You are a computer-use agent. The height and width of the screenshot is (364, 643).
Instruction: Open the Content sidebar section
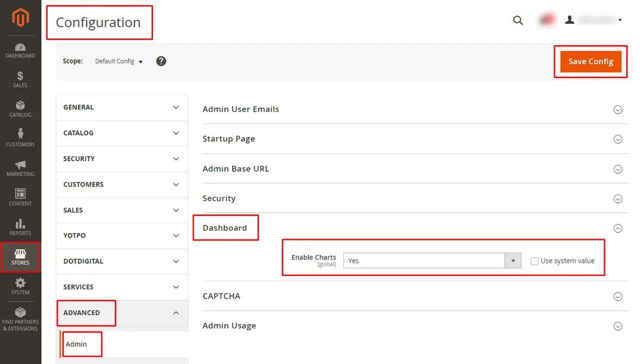[20, 198]
